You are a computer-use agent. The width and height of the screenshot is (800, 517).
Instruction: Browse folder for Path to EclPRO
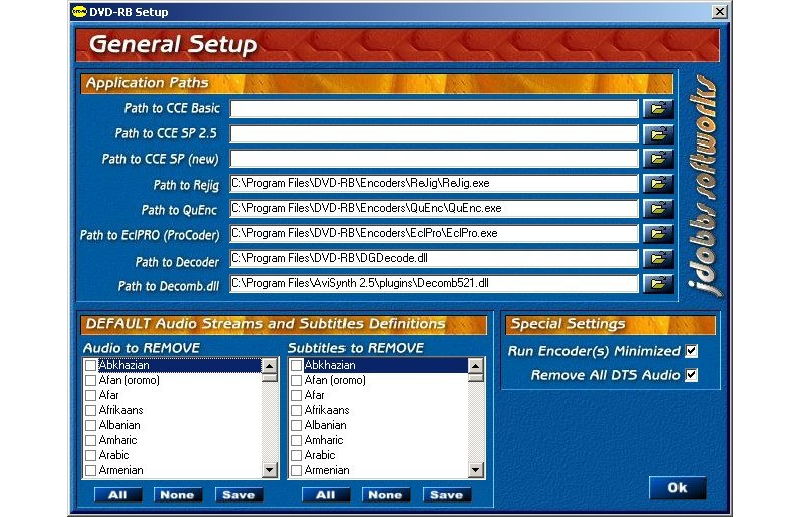coord(658,233)
